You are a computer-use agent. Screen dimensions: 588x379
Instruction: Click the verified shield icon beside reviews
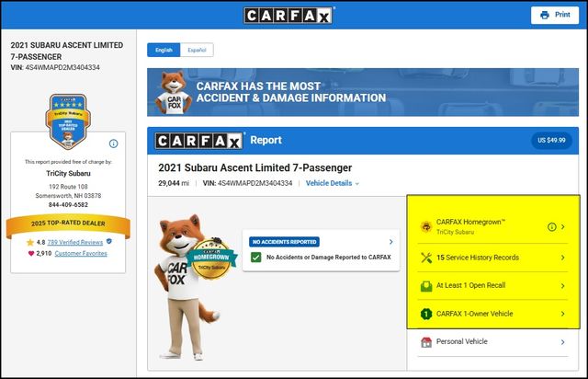[x=109, y=242]
